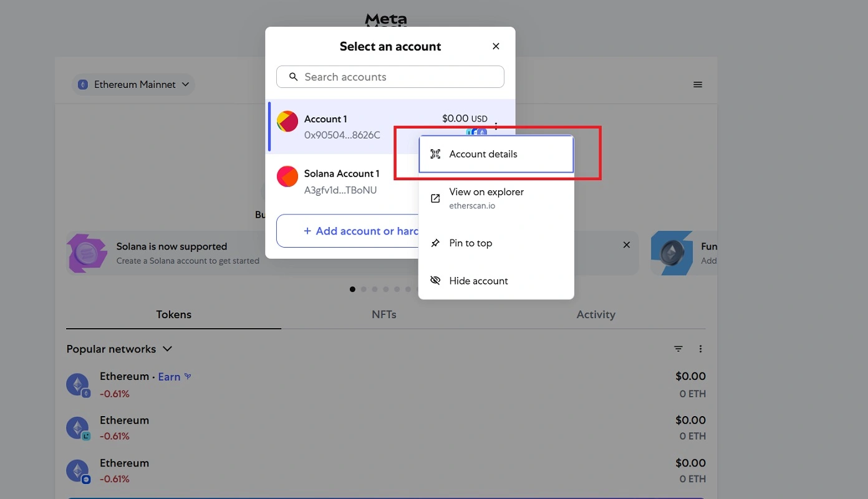The height and width of the screenshot is (499, 868).
Task: Click the search magnifier icon
Action: (x=293, y=77)
